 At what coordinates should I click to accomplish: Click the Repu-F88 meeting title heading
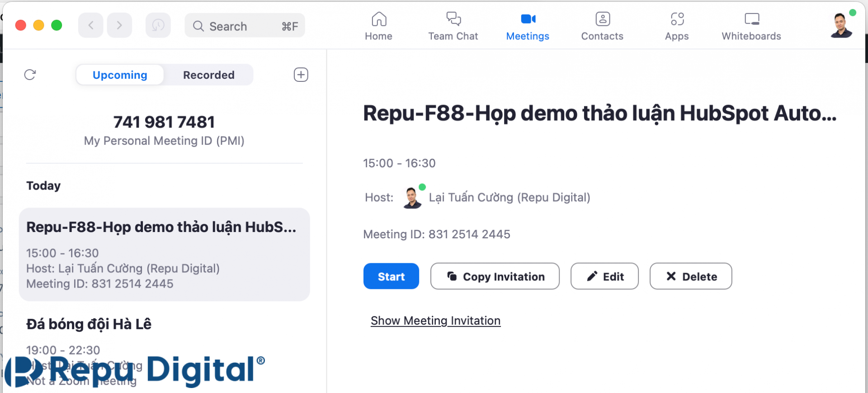tap(599, 113)
